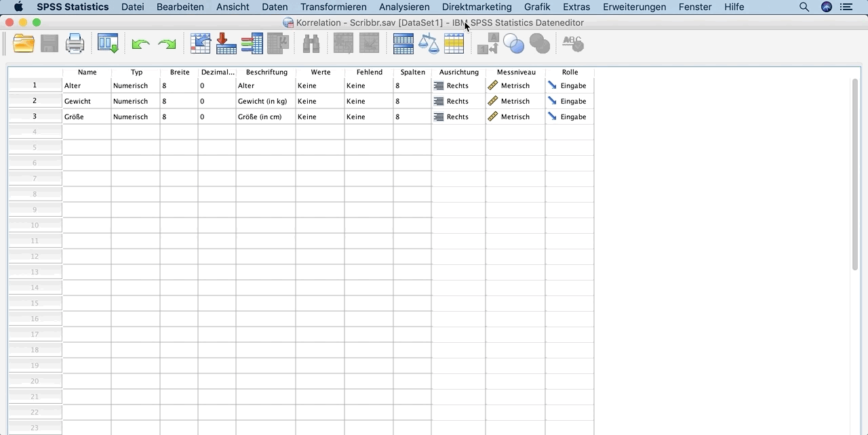Open the Direktmarketing menu
Viewport: 868px width, 435px height.
477,7
